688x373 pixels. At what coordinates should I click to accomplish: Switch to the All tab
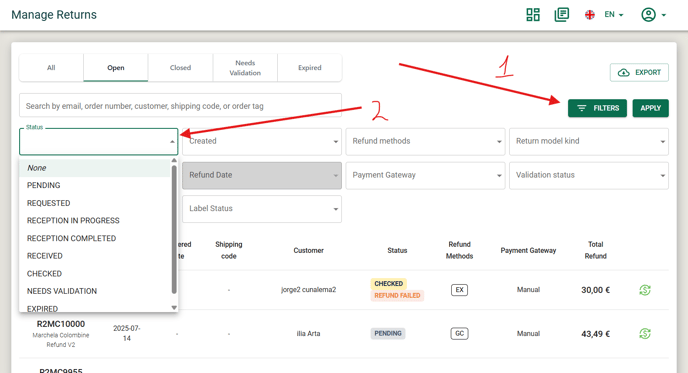[51, 68]
